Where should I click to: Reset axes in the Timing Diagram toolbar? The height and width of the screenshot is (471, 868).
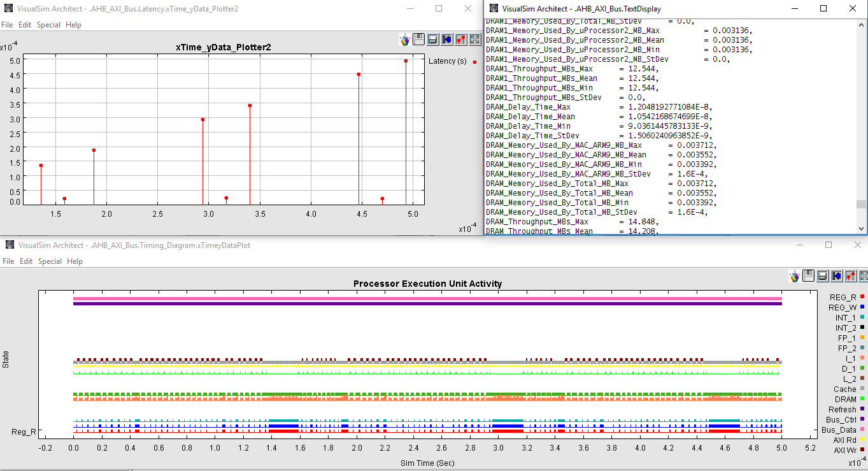[x=837, y=276]
